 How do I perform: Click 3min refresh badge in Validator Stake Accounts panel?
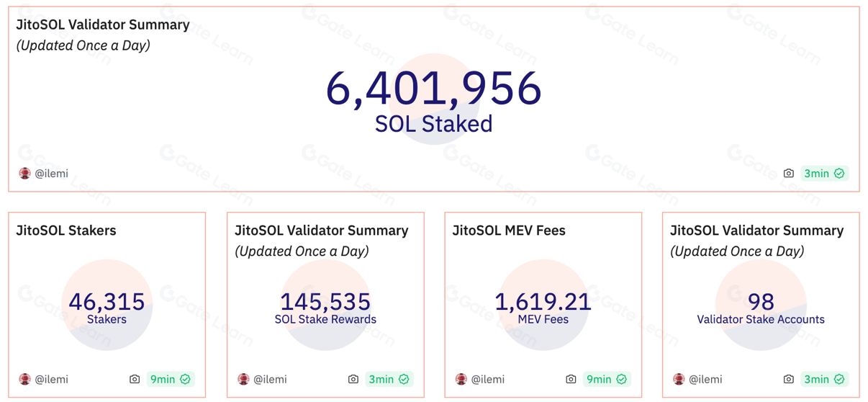coord(824,379)
